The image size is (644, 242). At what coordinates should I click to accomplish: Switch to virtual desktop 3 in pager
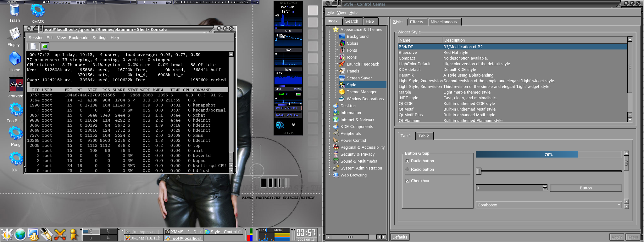91,238
